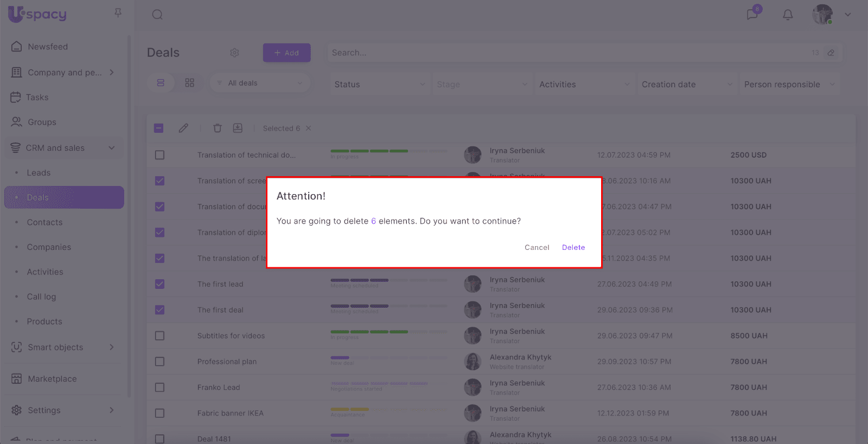Clear selection with the X icon
The width and height of the screenshot is (868, 444).
(x=309, y=128)
